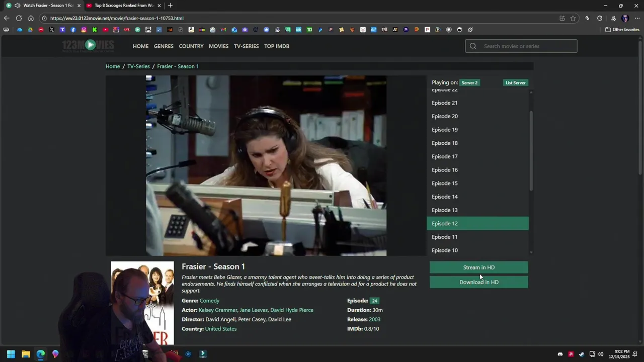Play Episode 18 from the list
The width and height of the screenshot is (644, 362).
pos(477,143)
